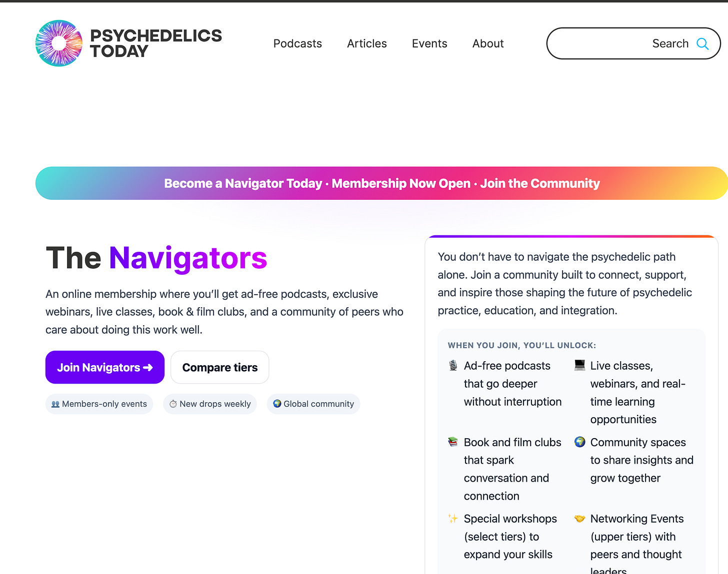Open the About page
The width and height of the screenshot is (728, 574).
[x=488, y=43]
